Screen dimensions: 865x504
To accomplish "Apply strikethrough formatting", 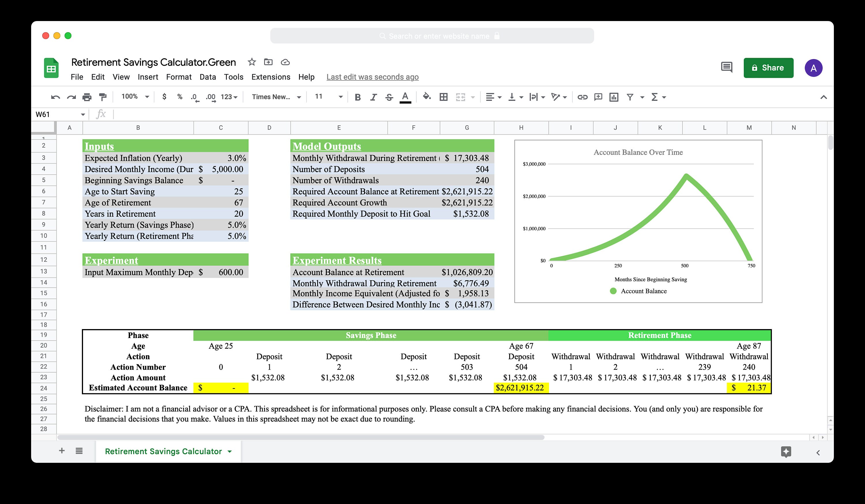I will 389,97.
